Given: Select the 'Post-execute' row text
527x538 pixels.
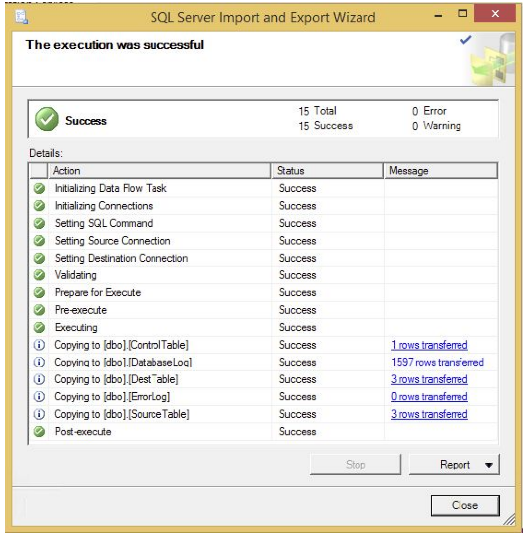Looking at the screenshot, I should click(x=83, y=432).
